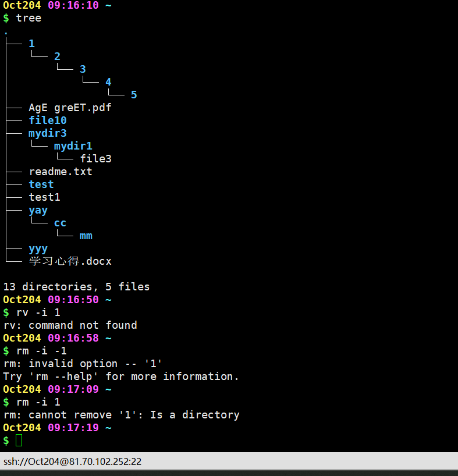458x476 pixels.
Task: Click the 'test1' file name
Action: tap(45, 197)
